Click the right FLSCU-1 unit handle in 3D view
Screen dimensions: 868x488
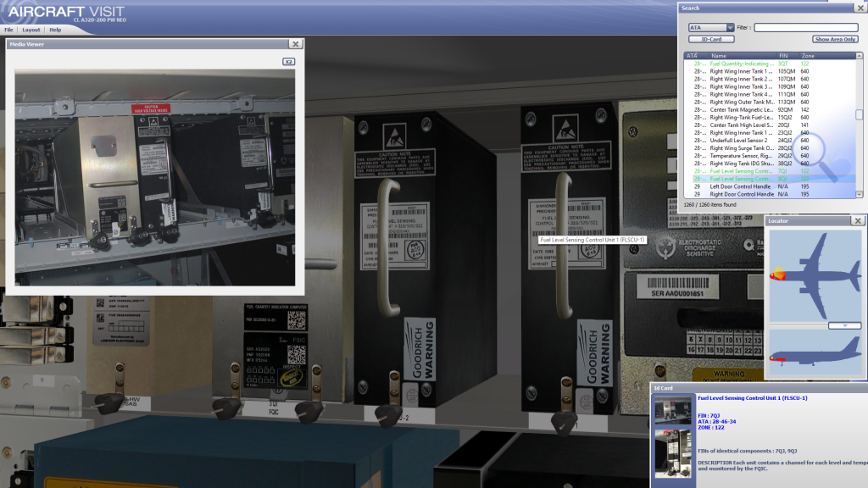564,247
